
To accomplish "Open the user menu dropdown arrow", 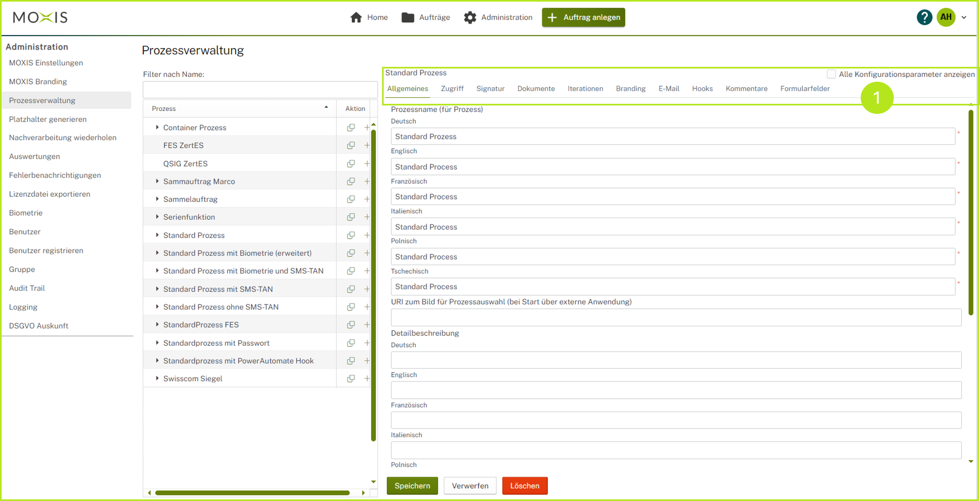I will coord(964,18).
